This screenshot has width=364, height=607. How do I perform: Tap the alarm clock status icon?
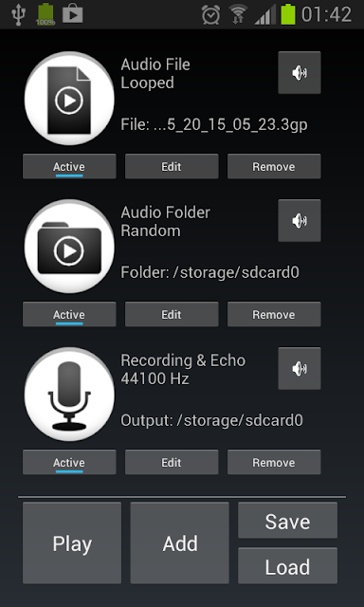click(x=210, y=15)
